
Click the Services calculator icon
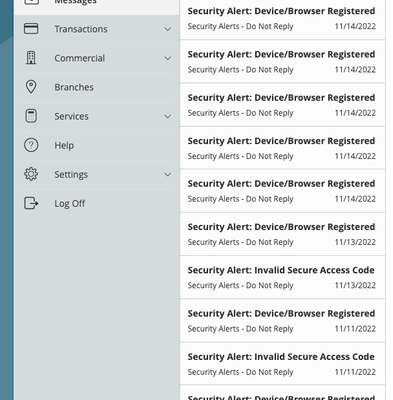[31, 116]
